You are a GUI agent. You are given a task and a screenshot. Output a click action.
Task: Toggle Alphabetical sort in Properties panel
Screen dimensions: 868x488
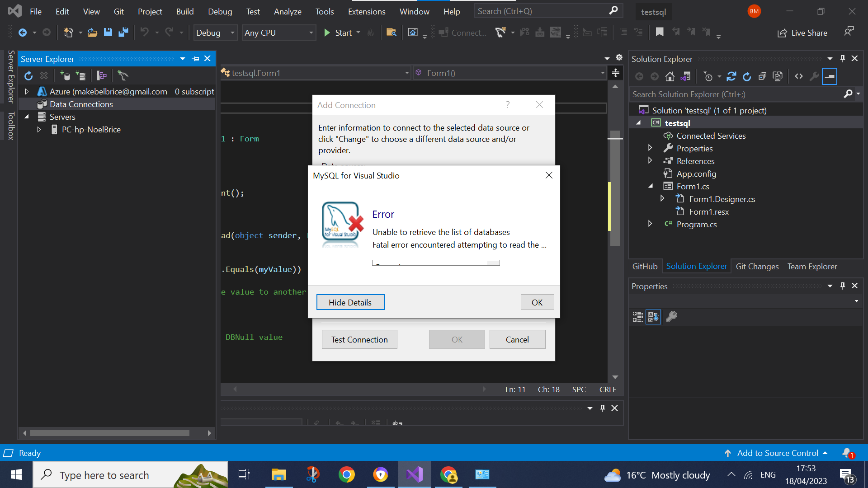pyautogui.click(x=653, y=317)
